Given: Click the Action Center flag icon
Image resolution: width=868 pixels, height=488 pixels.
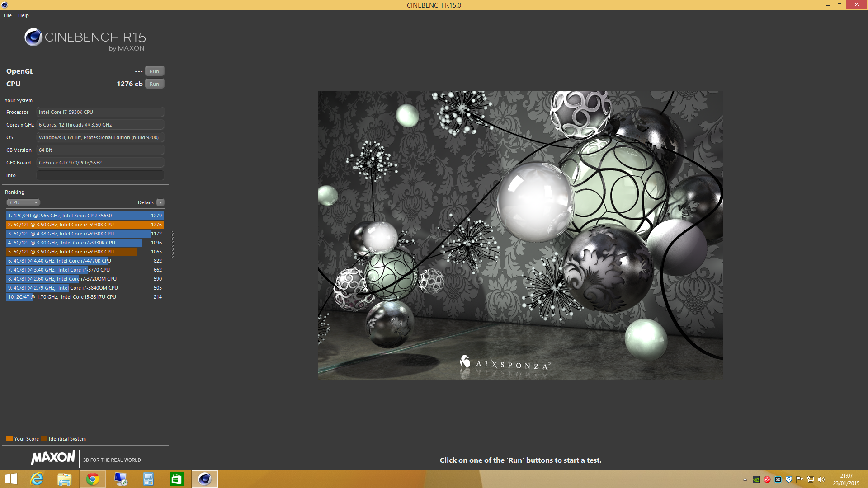Looking at the screenshot, I should [x=799, y=479].
